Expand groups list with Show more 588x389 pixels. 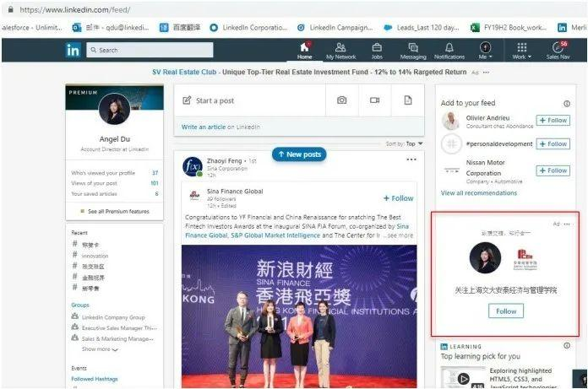click(x=100, y=349)
